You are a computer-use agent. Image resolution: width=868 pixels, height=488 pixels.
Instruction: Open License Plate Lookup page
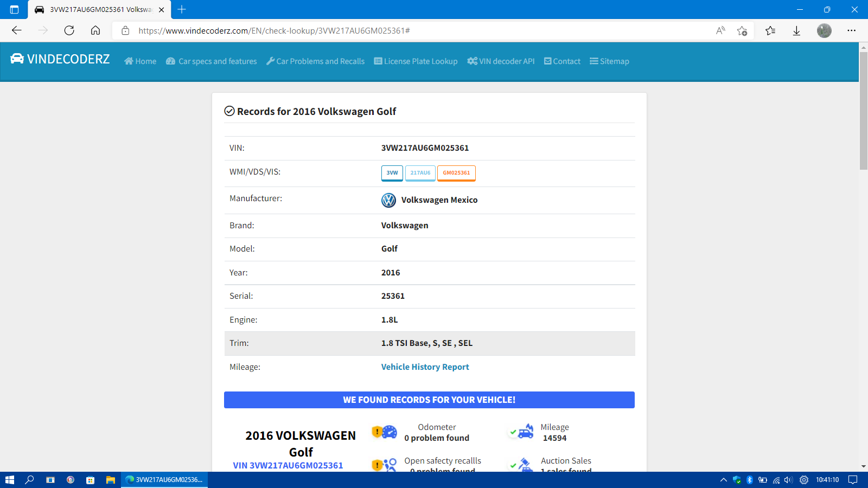[x=416, y=61]
